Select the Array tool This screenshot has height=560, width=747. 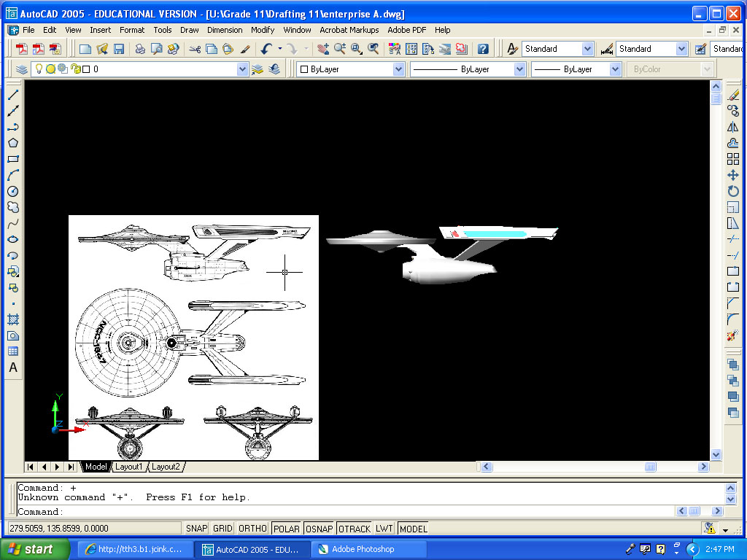tap(733, 159)
